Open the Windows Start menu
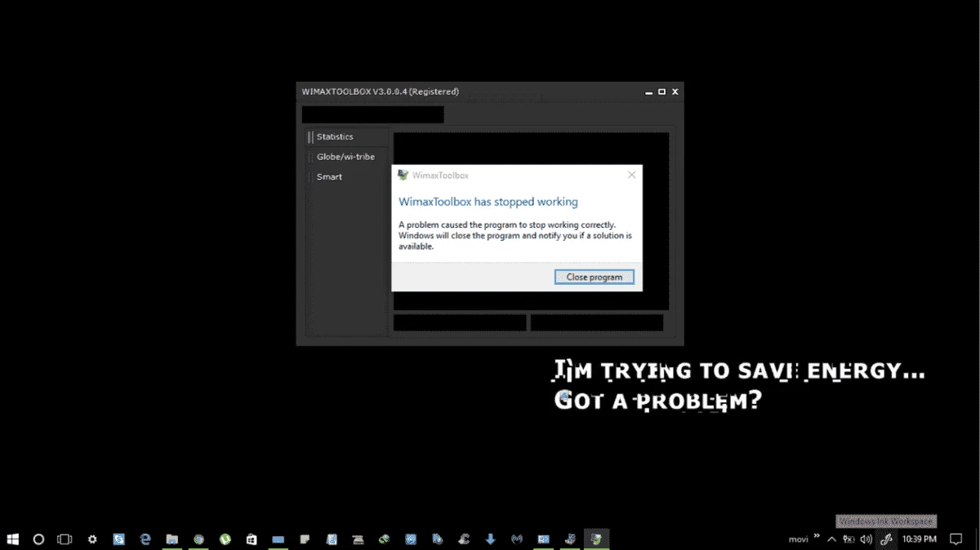 [x=13, y=539]
